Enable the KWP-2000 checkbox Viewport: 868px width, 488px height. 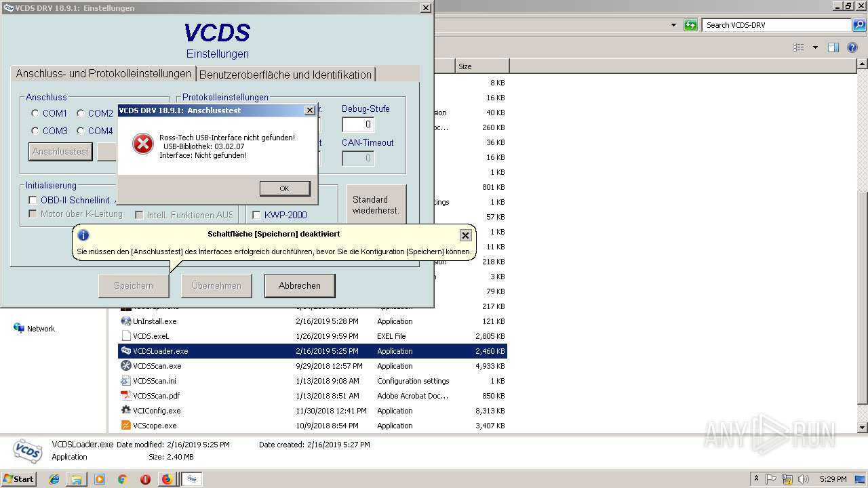[x=256, y=215]
